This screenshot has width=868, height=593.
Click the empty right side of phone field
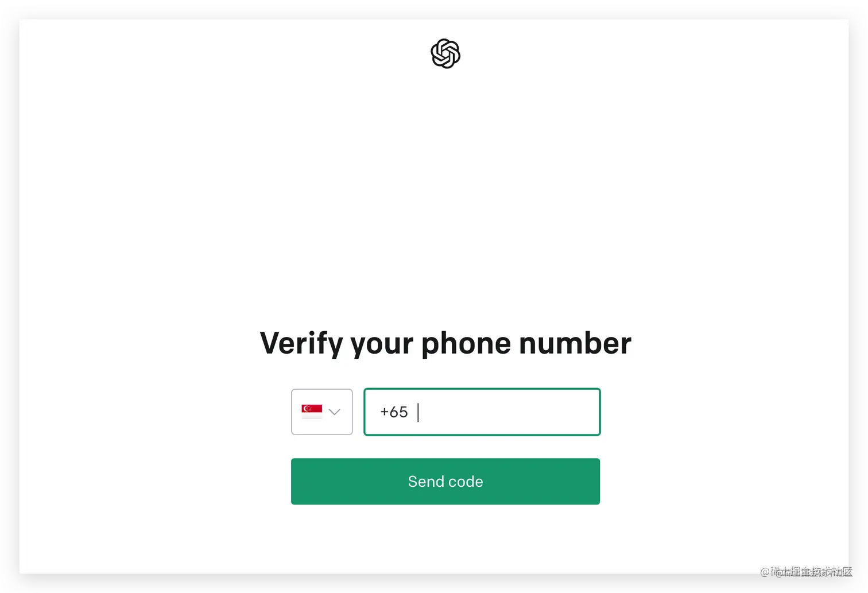point(545,412)
